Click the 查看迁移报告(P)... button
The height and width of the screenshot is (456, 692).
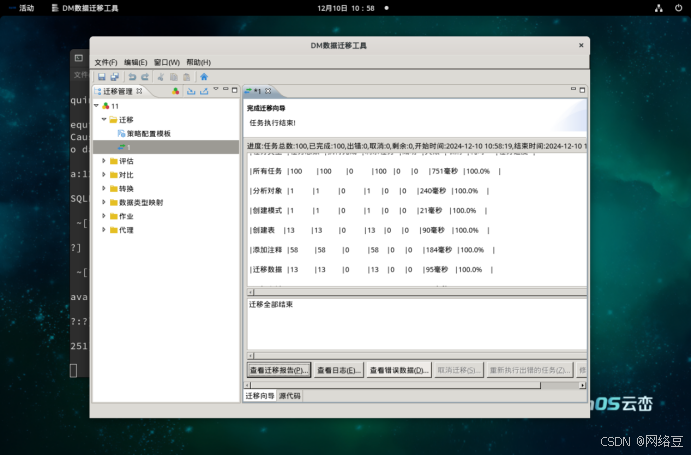click(279, 370)
